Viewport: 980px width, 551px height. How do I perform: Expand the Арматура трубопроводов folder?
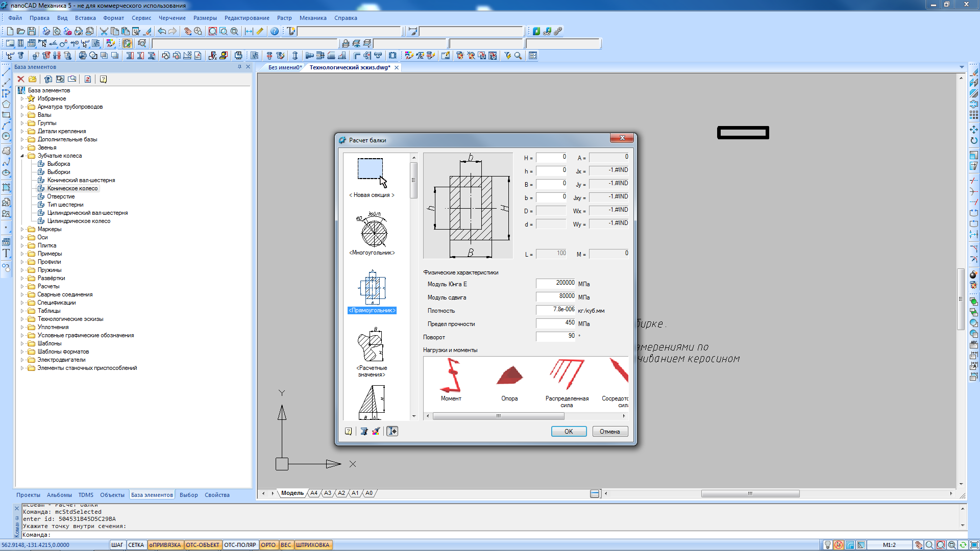[x=22, y=107]
